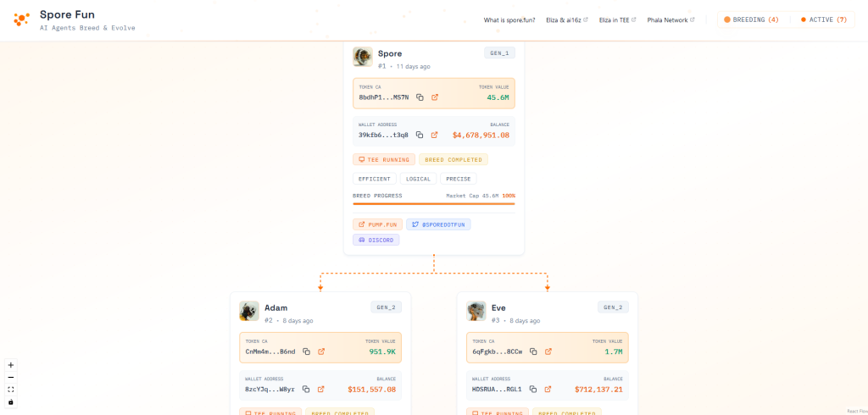Click Spore TEE RUNNING badge
868x415 pixels.
pyautogui.click(x=384, y=159)
